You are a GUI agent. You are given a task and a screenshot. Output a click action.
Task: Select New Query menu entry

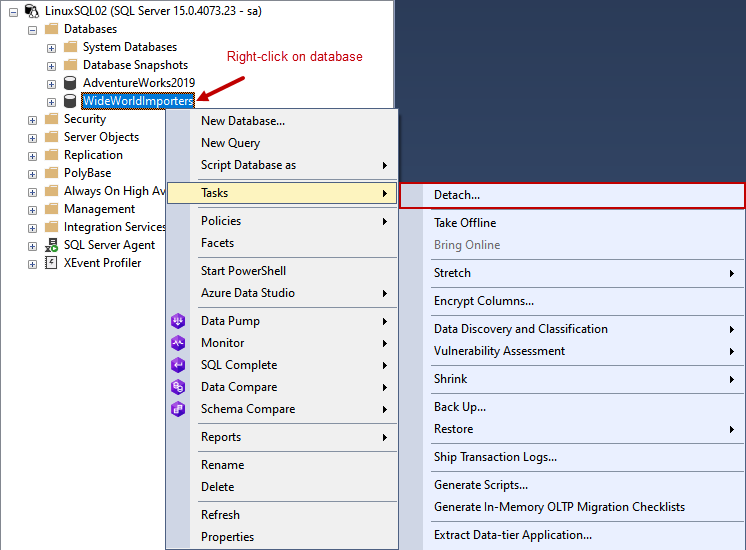(282, 143)
